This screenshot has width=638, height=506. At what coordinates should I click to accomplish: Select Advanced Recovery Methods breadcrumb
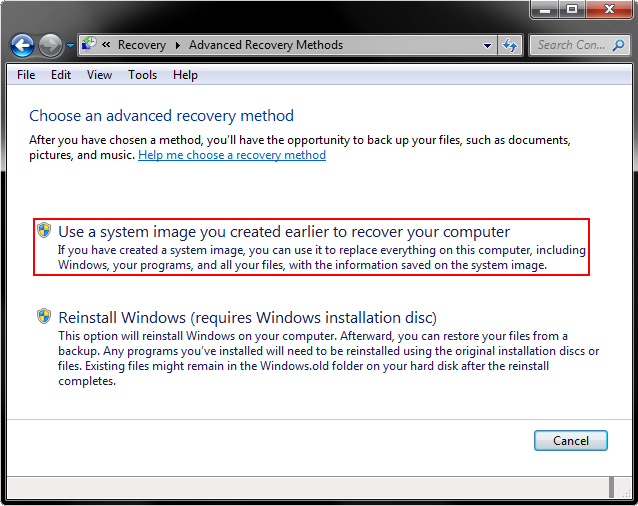coord(265,45)
